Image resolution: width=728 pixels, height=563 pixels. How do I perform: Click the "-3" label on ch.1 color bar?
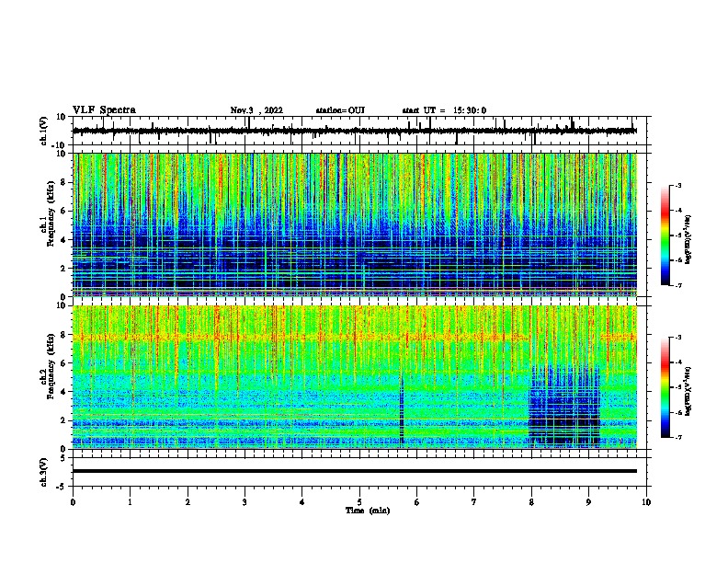pos(678,185)
